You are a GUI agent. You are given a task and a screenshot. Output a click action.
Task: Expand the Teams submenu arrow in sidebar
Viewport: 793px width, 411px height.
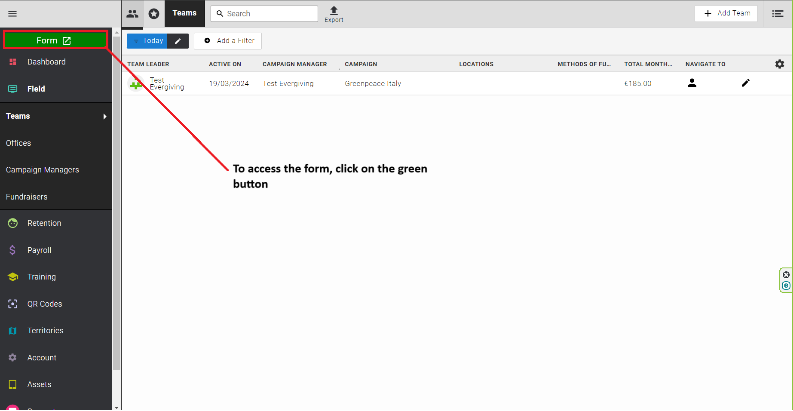pyautogui.click(x=105, y=116)
